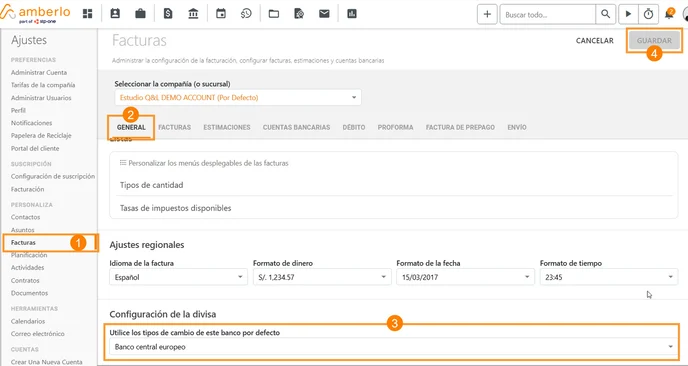The image size is (688, 366).
Task: Open Tarifas de la compañía in sidebar
Action: click(x=43, y=85)
